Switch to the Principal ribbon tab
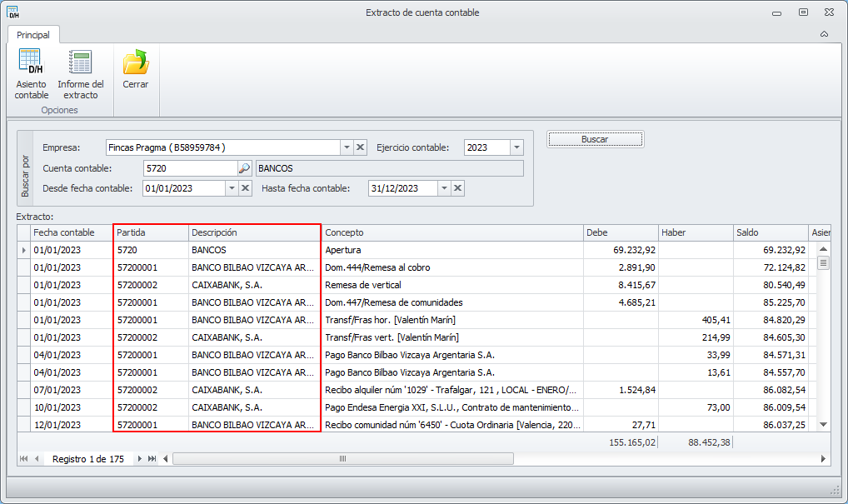The image size is (848, 504). pyautogui.click(x=33, y=35)
